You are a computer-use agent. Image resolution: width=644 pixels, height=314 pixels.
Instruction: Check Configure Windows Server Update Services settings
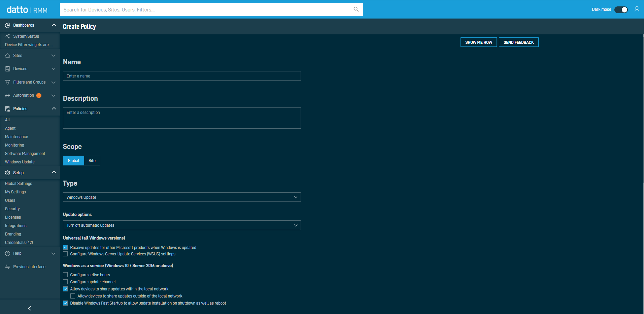pos(65,254)
